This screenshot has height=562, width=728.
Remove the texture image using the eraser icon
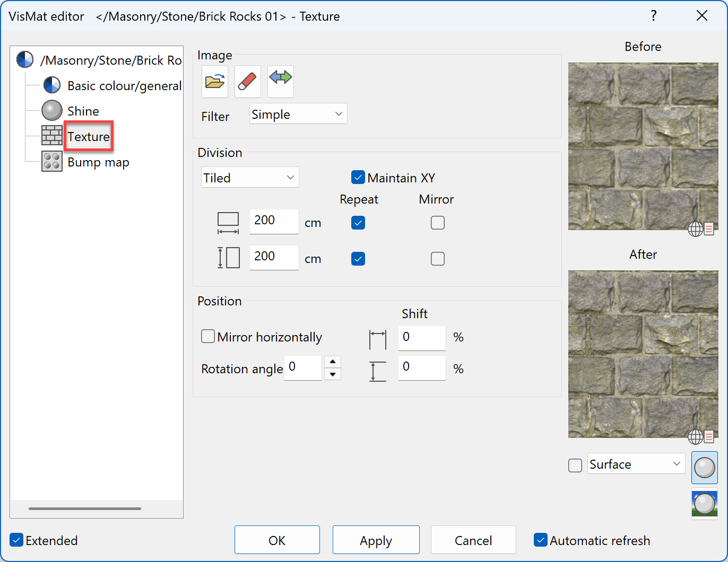click(247, 81)
